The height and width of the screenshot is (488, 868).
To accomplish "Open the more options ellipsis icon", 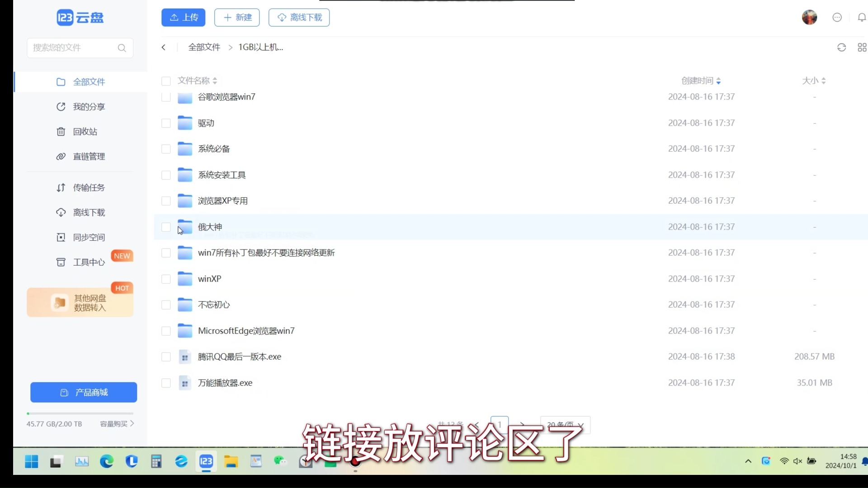I will [x=837, y=17].
